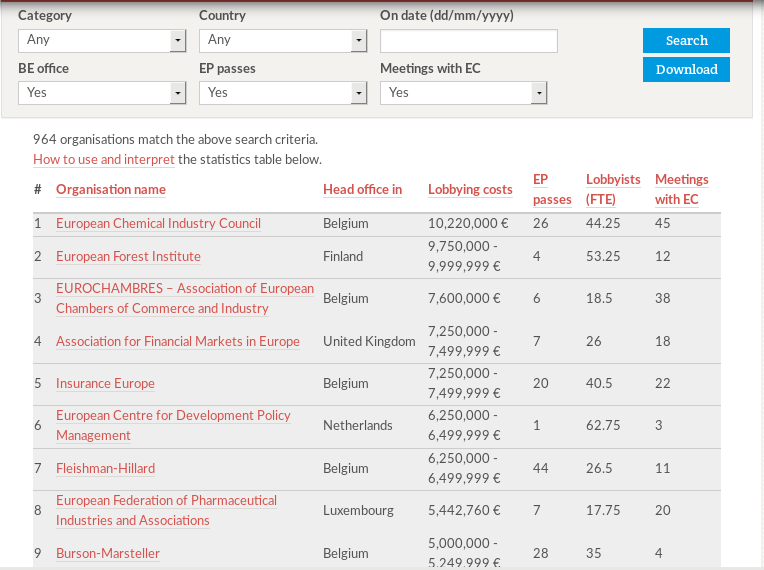
Task: Select the 10,220,000 € lobbying cost cell
Action: (x=468, y=223)
